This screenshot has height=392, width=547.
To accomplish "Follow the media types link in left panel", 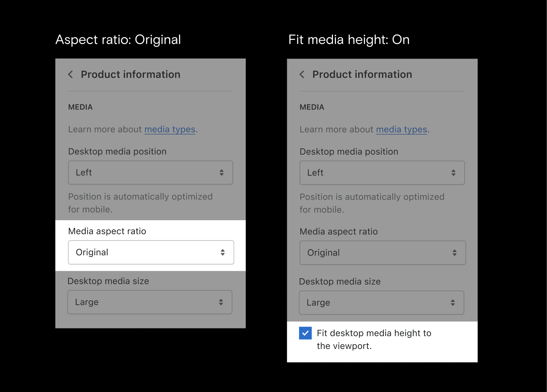I will click(x=170, y=129).
